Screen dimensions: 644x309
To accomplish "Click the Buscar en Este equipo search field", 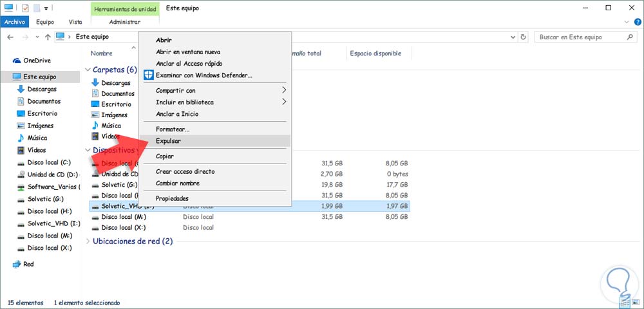I will coord(580,37).
